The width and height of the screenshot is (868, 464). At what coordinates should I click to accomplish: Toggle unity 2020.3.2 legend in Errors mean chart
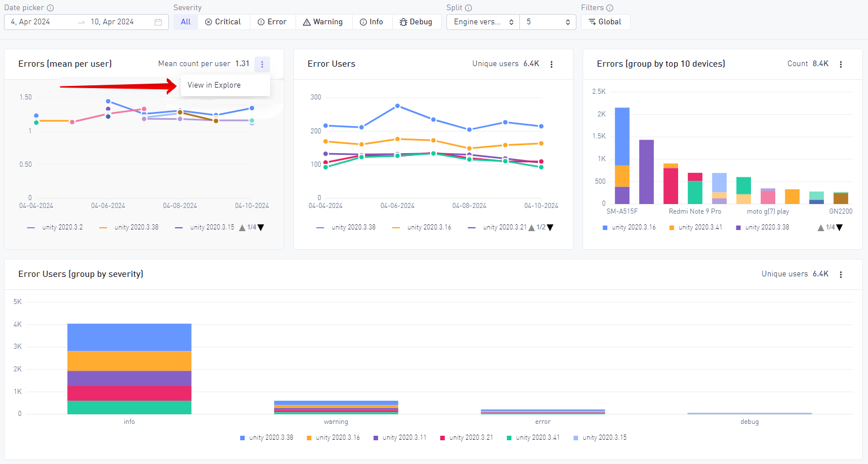55,228
